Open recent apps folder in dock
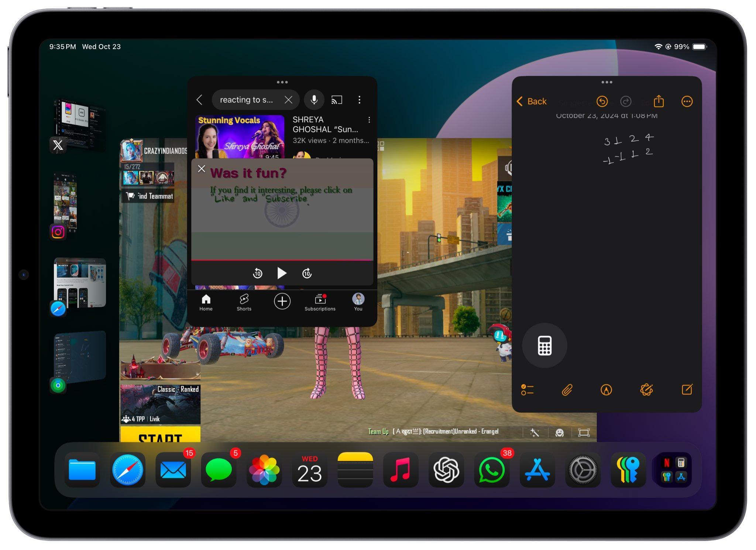Screen dimensions: 756x550 click(674, 470)
